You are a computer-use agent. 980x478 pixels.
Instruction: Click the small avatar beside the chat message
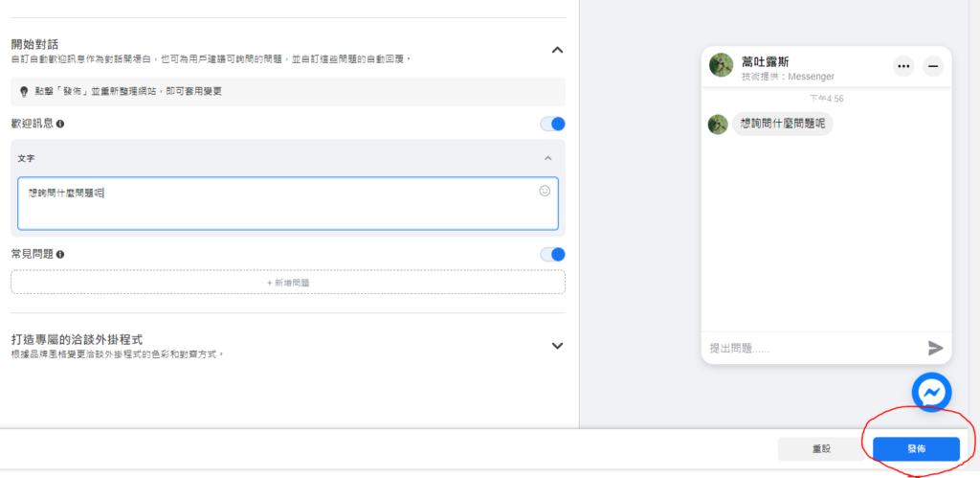pyautogui.click(x=718, y=125)
